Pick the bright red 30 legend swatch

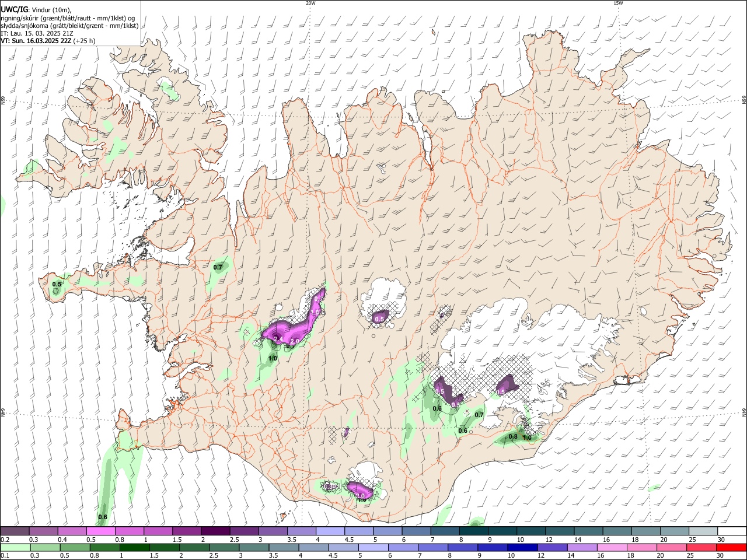point(731,547)
